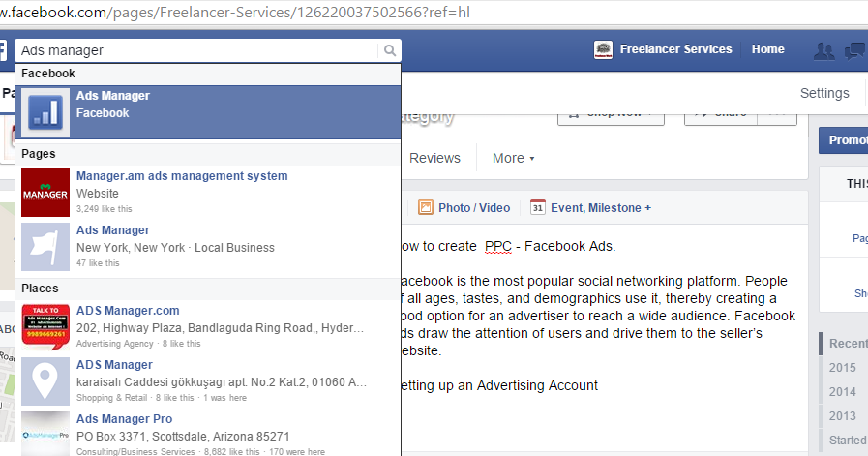Click the Freelancer Services profile icon
This screenshot has height=456, width=868.
[604, 50]
